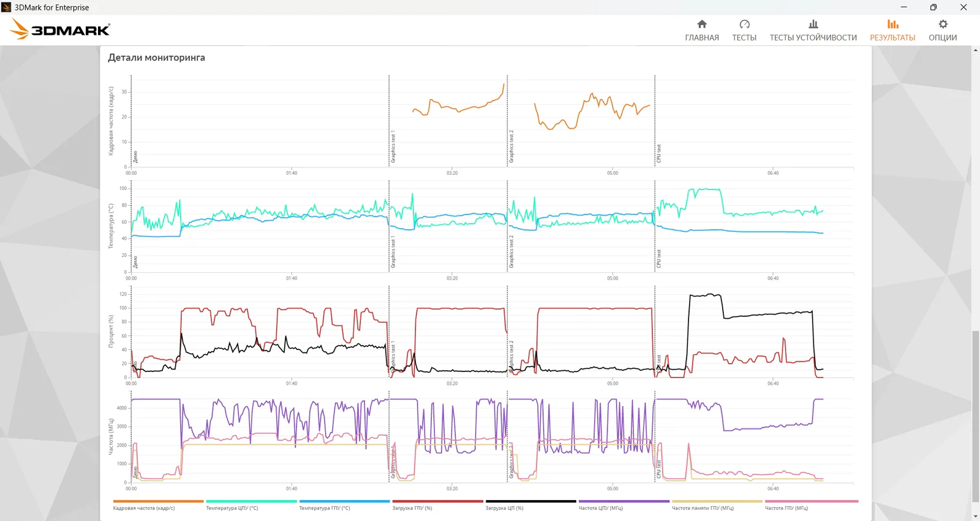
Task: Click the vertical scrollbar thumb
Action: click(976, 416)
